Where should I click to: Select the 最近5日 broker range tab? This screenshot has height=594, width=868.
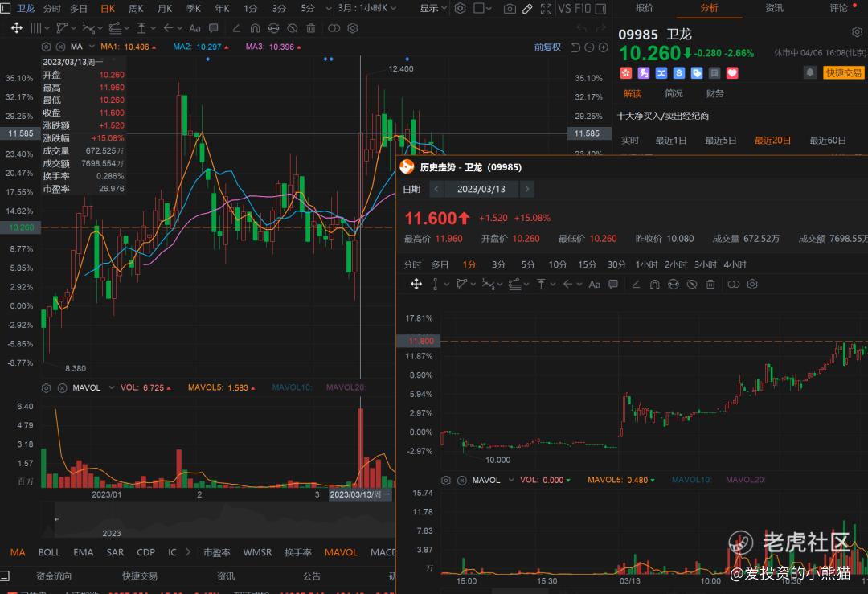[x=720, y=141]
